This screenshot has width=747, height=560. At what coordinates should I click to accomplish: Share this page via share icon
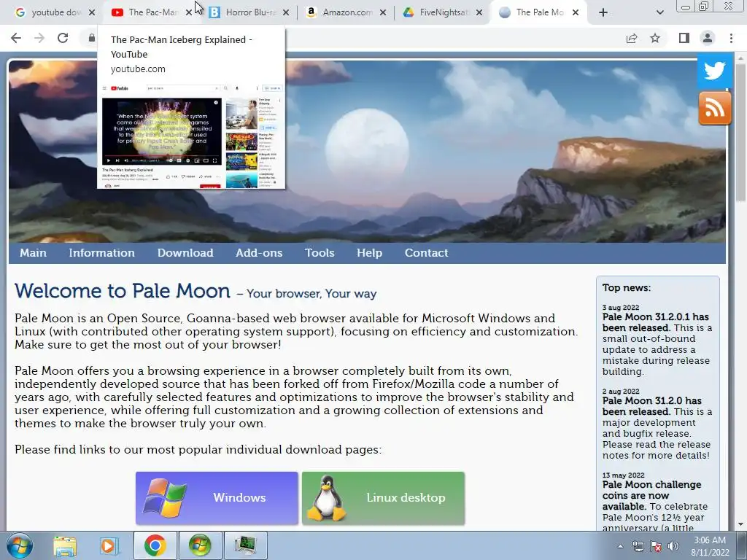[632, 38]
